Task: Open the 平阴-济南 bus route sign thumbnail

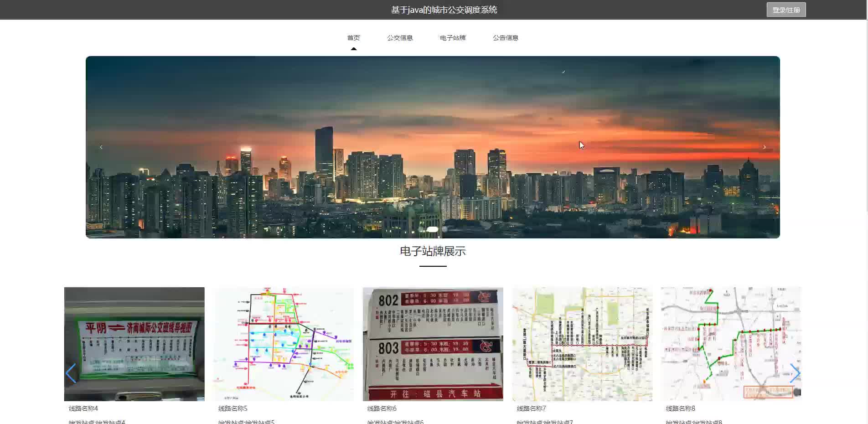Action: click(x=134, y=344)
